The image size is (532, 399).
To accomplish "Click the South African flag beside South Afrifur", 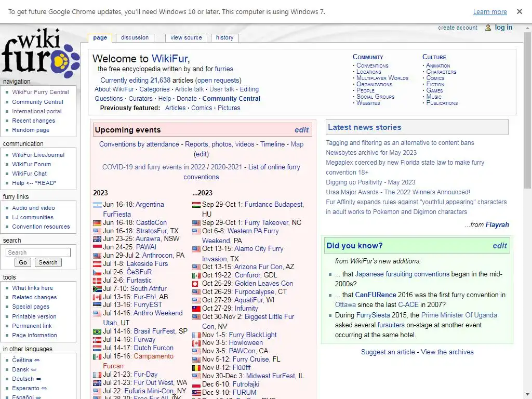I will [97, 289].
